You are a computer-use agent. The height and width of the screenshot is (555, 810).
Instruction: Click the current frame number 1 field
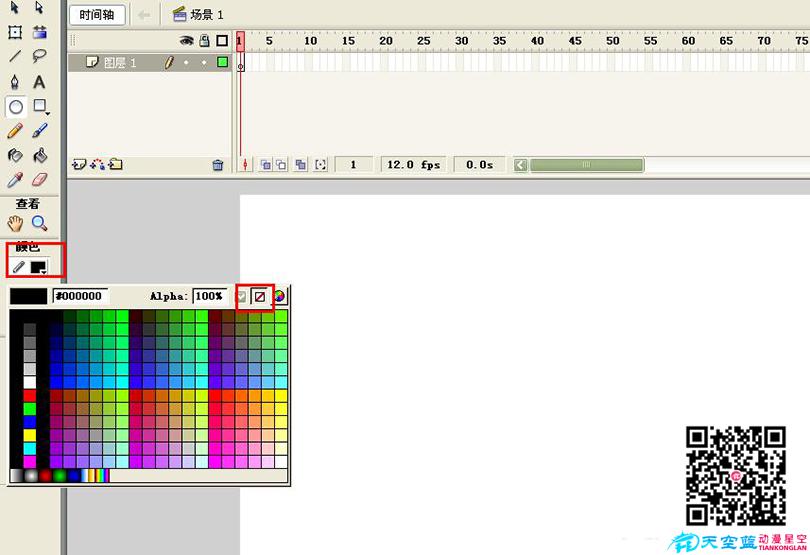353,165
